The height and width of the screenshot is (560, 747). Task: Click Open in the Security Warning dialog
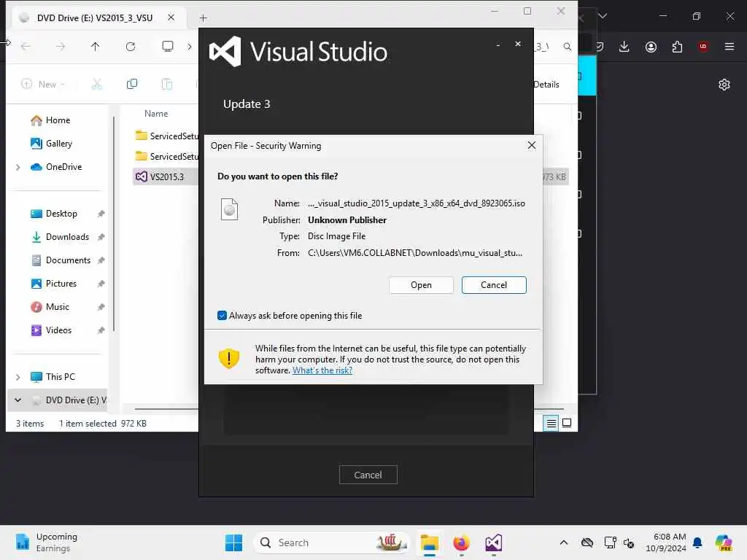pyautogui.click(x=421, y=285)
